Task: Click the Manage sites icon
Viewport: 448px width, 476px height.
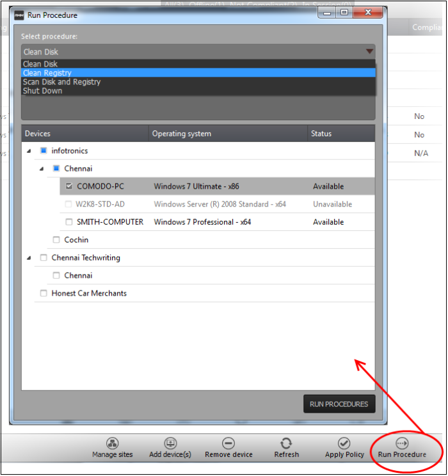Action: (113, 443)
